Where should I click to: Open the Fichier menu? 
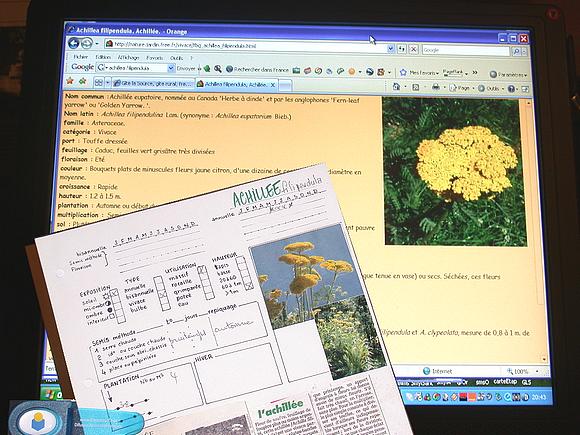click(80, 57)
